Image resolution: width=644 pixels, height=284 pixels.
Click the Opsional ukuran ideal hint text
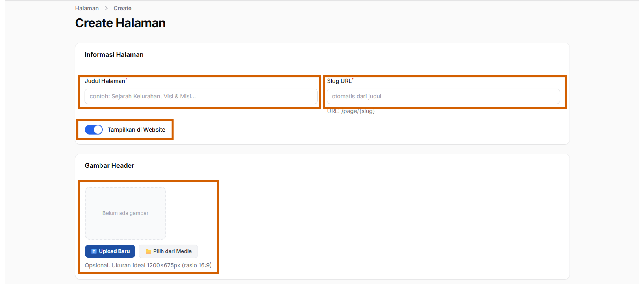click(148, 265)
